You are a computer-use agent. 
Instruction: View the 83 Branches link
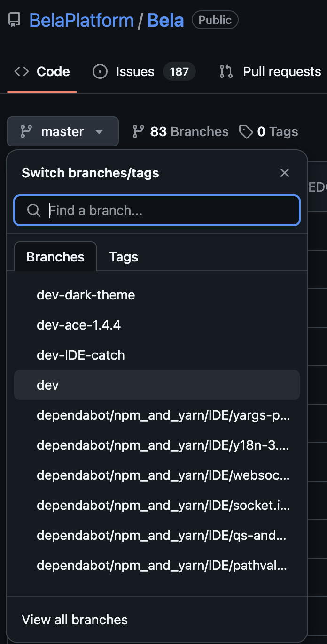click(180, 132)
